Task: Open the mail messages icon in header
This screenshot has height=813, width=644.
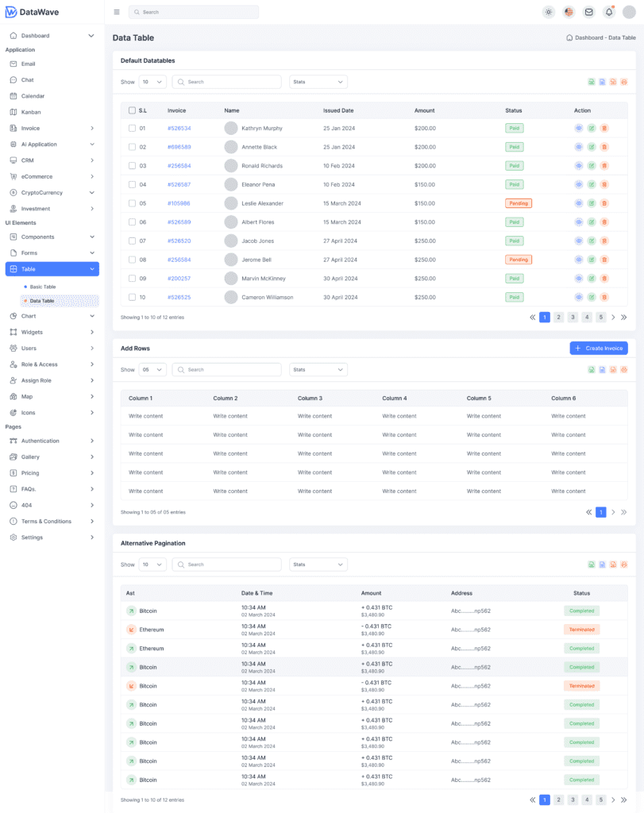Action: (x=588, y=12)
